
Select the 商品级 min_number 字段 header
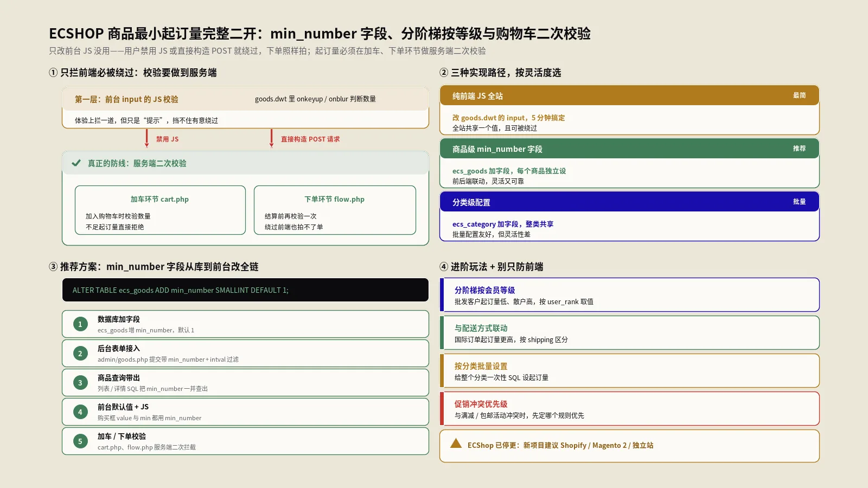coord(629,149)
